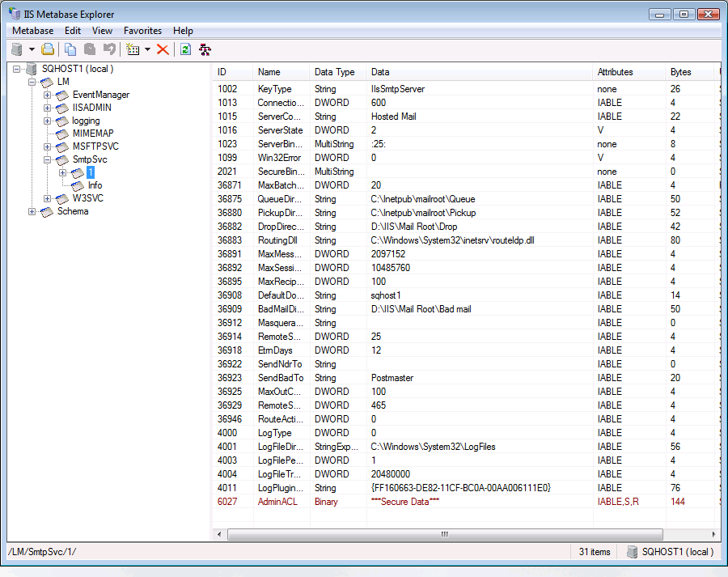Sort by the Data Type column header
This screenshot has width=728, height=577.
point(334,72)
